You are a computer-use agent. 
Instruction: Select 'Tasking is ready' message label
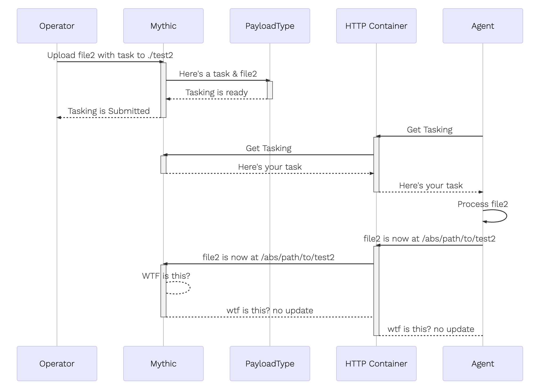(x=217, y=93)
